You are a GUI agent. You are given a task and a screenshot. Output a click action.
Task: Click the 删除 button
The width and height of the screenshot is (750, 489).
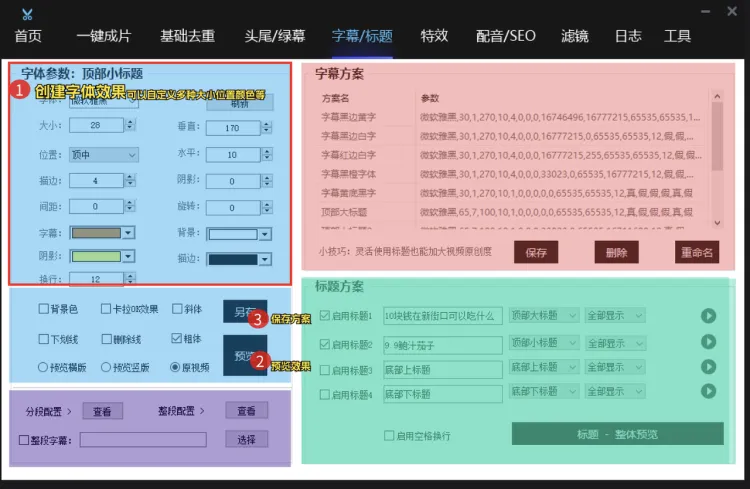[x=617, y=252]
